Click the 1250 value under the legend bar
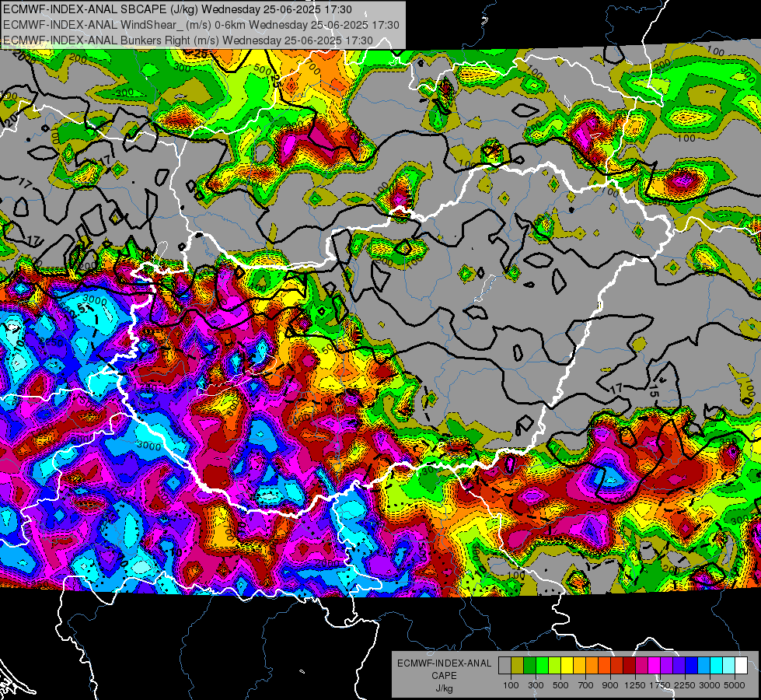Screen dimensions: 761x700 (635, 685)
